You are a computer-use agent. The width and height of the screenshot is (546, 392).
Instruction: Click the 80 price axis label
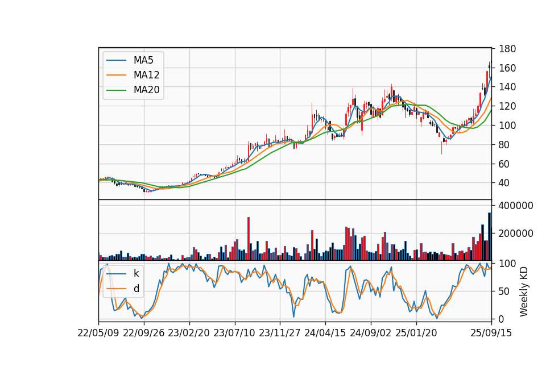pyautogui.click(x=504, y=145)
